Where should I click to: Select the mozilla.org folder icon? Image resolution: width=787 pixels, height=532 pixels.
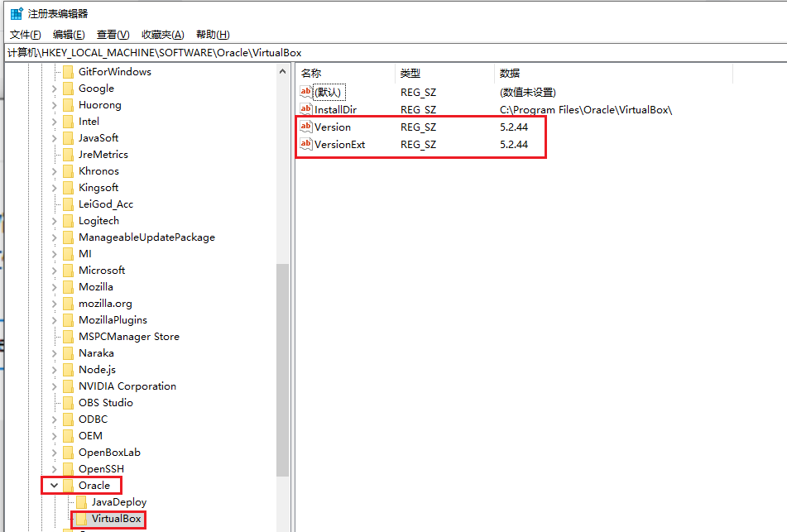[x=68, y=304]
